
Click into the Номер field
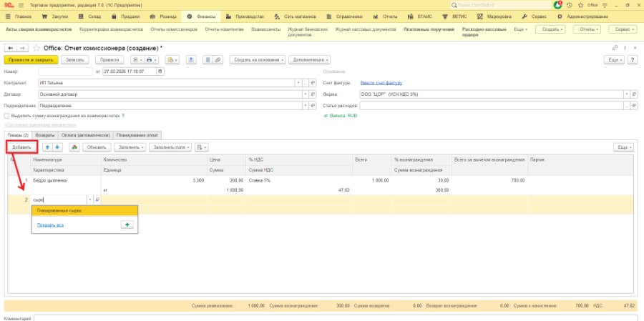pyautogui.click(x=65, y=71)
